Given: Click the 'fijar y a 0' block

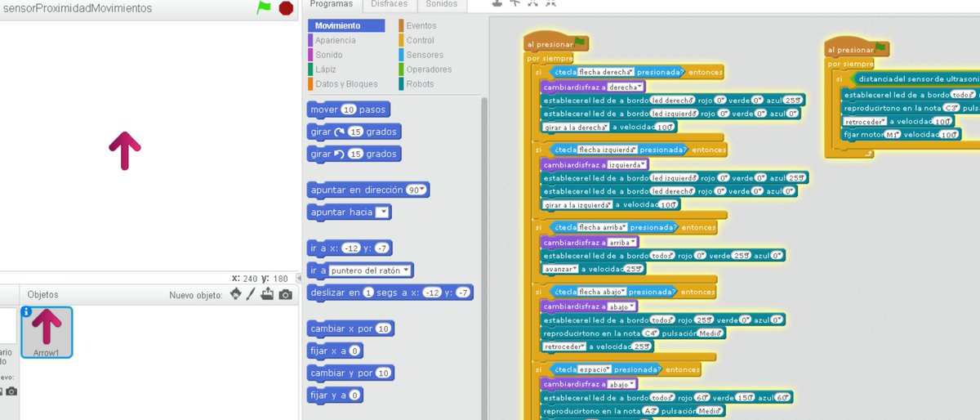Looking at the screenshot, I should (x=335, y=395).
